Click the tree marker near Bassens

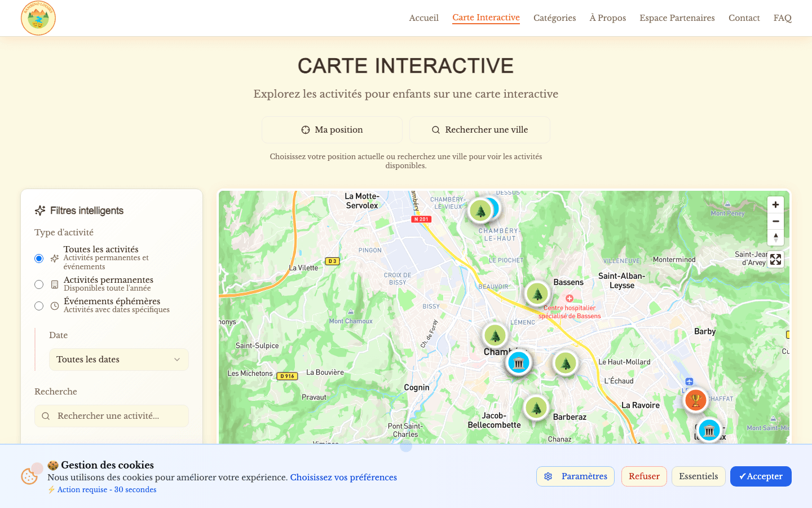pos(537,293)
